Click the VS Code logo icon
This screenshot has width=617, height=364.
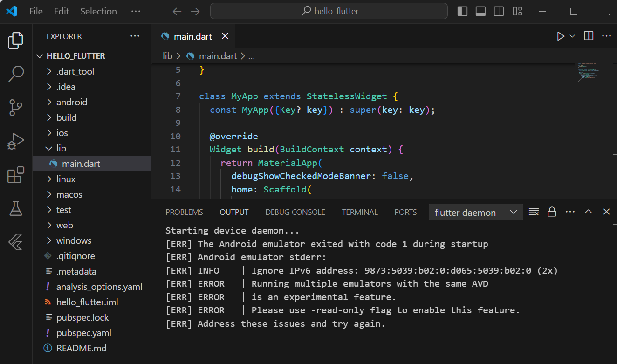[x=12, y=11]
